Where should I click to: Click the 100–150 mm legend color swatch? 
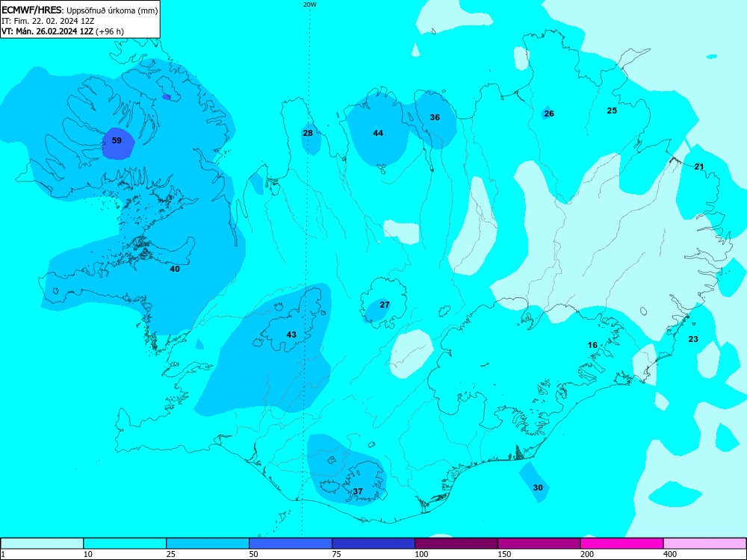[456, 544]
